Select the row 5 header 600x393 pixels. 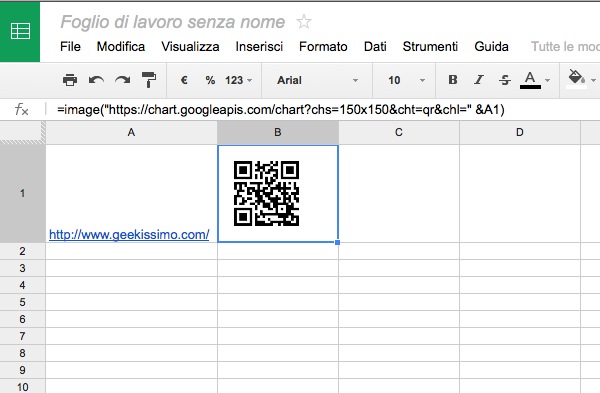click(x=23, y=302)
